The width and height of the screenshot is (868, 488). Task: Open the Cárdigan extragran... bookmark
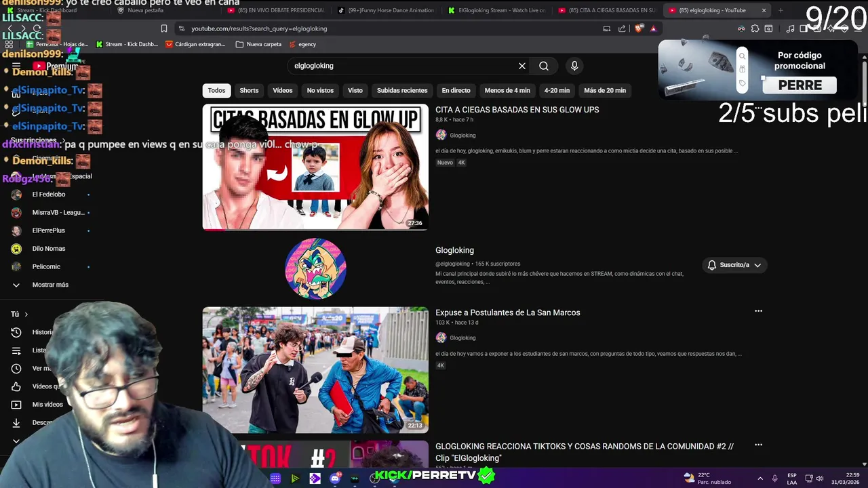click(x=195, y=44)
